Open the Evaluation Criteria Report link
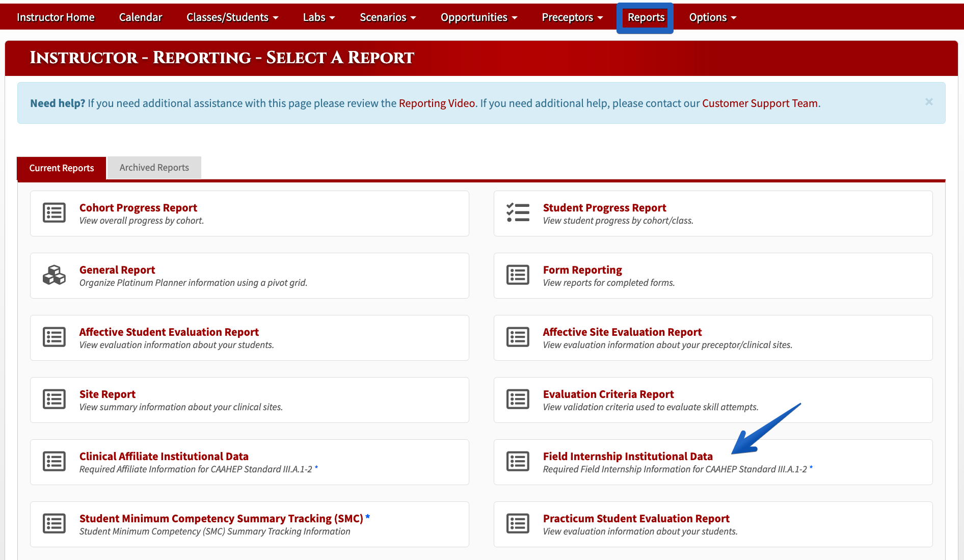Screen dimensions: 964x560 point(608,394)
